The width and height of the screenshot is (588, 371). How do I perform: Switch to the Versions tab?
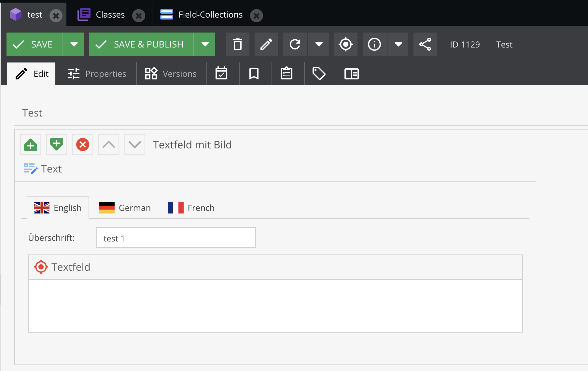click(171, 74)
